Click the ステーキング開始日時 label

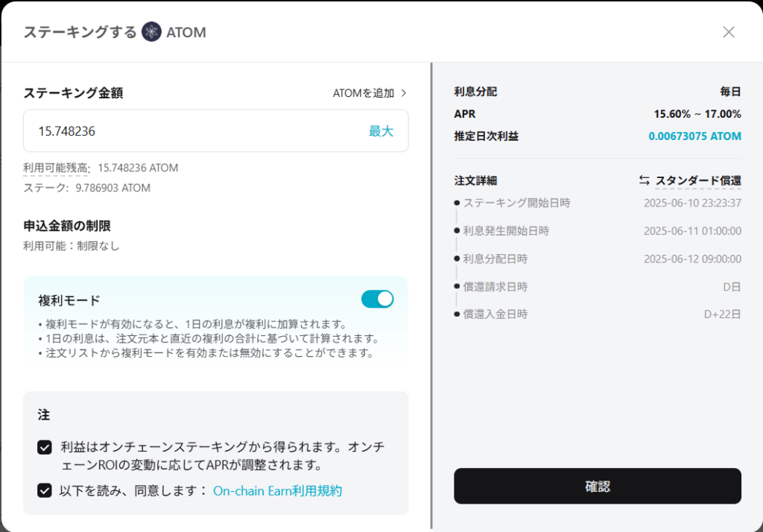pos(517,203)
